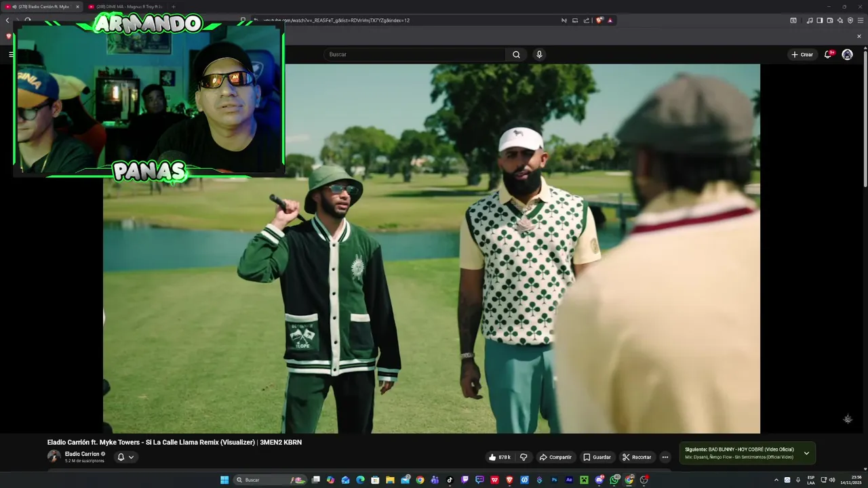868x488 pixels.
Task: Click the system tray microphone icon
Action: point(797,480)
